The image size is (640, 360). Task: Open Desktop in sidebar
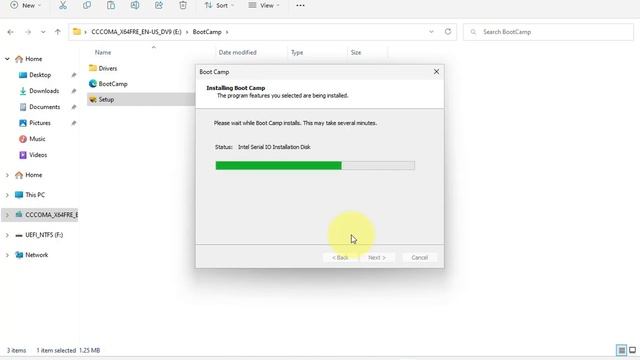(40, 75)
